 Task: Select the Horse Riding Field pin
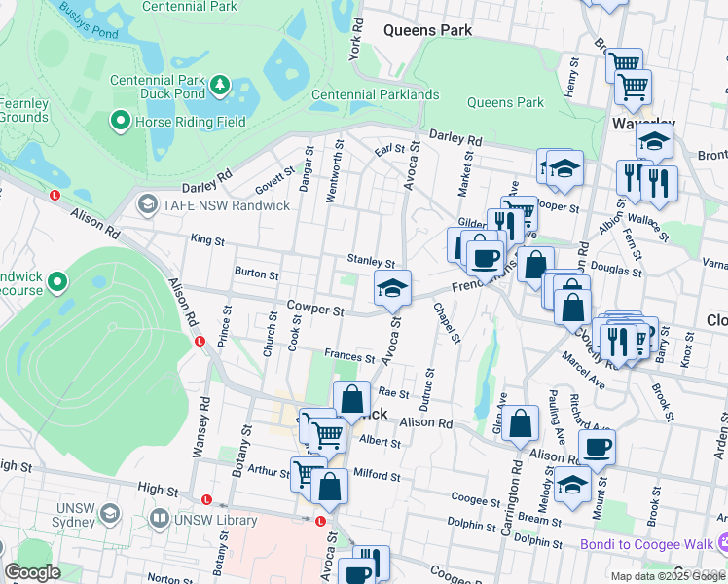pos(121,121)
